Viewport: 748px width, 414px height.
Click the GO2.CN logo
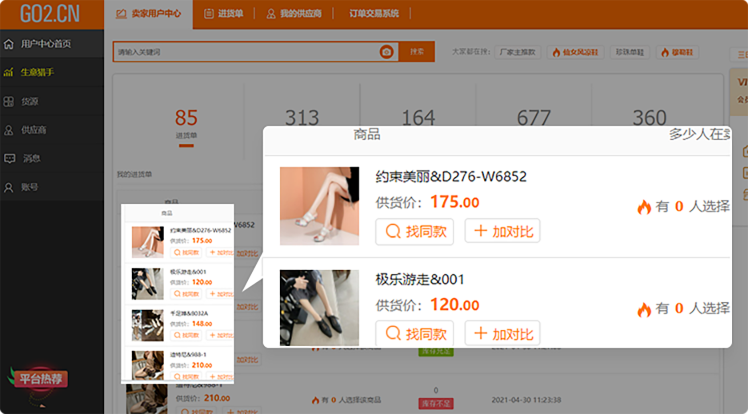click(x=45, y=14)
